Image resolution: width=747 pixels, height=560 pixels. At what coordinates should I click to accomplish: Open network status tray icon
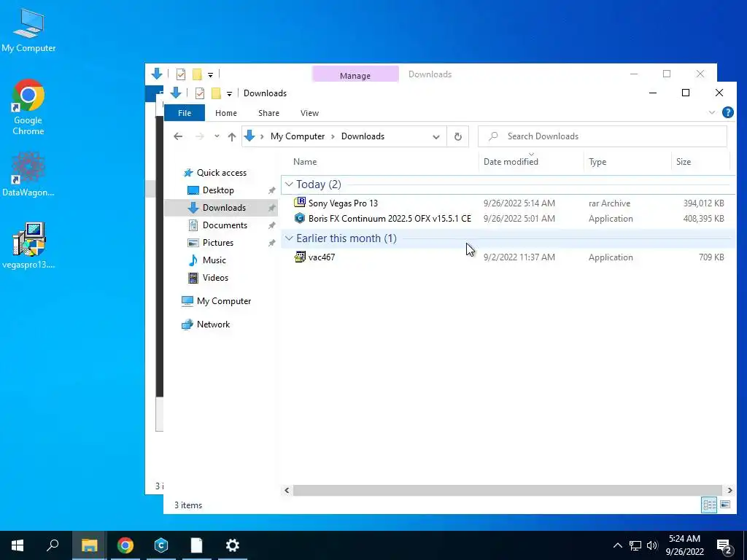[x=635, y=545]
